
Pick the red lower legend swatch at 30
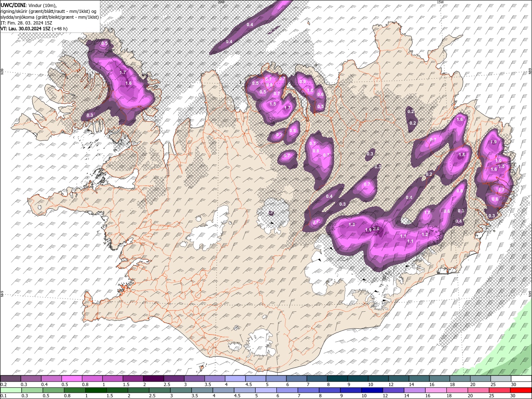[521, 390]
